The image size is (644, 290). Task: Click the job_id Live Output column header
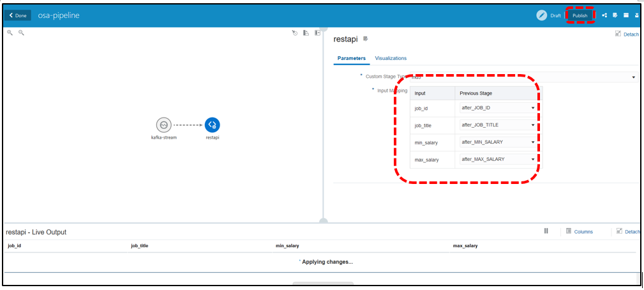click(x=15, y=246)
